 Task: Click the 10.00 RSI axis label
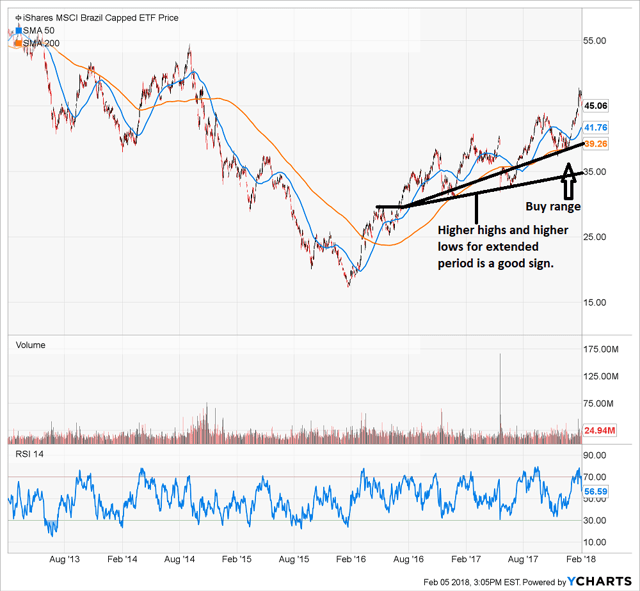[x=595, y=542]
